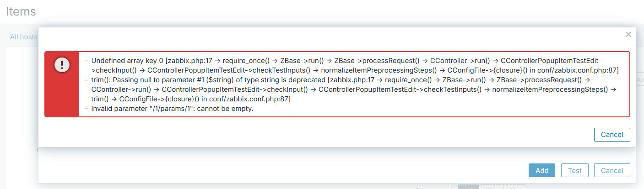Open the All hosts breadcrumb link
Viewport: 644px width, 189px height.
click(24, 37)
